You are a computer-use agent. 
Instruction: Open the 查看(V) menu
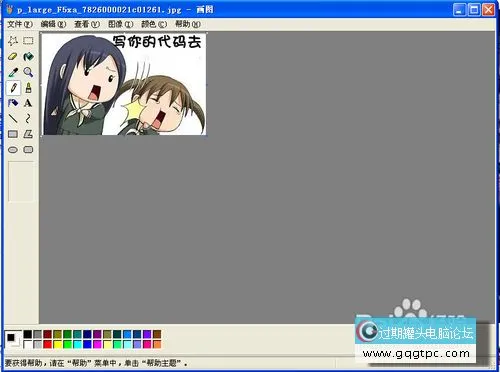(87, 24)
